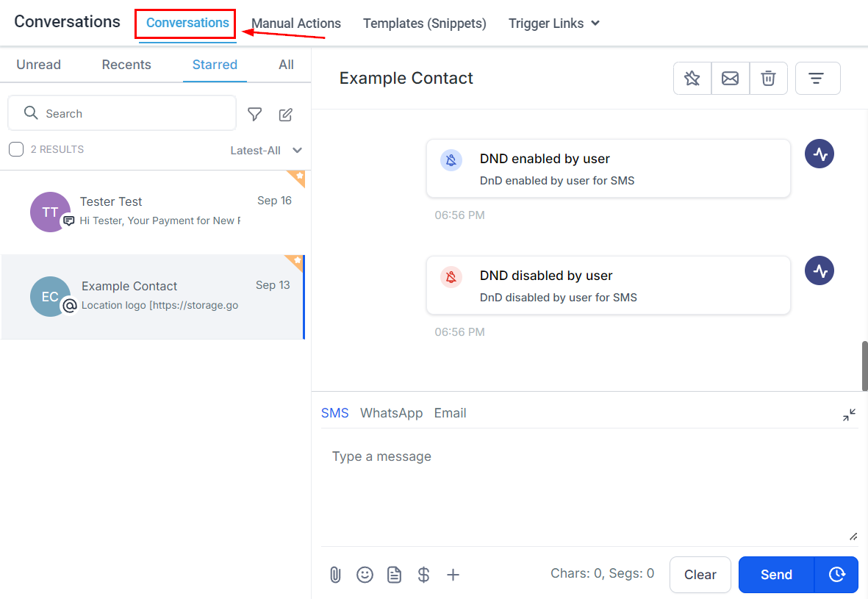Click activity icon beside DND enabled message
Viewport: 868px width, 599px height.
[819, 154]
